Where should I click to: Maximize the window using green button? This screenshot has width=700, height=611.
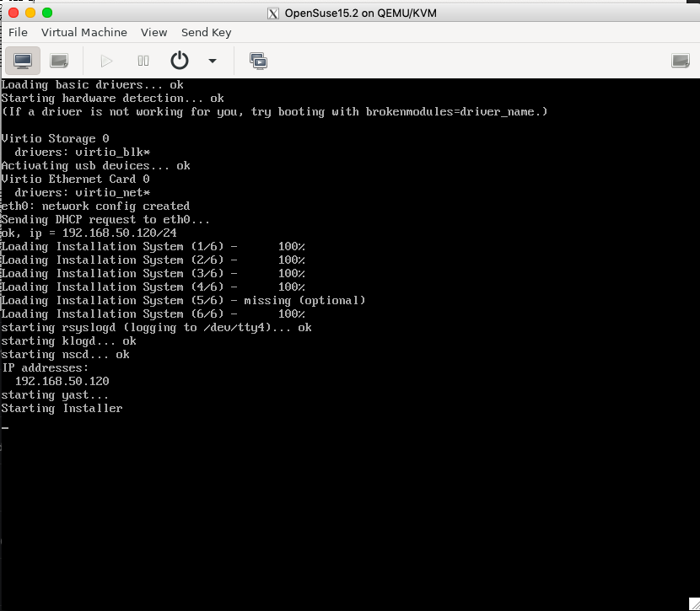coord(47,13)
